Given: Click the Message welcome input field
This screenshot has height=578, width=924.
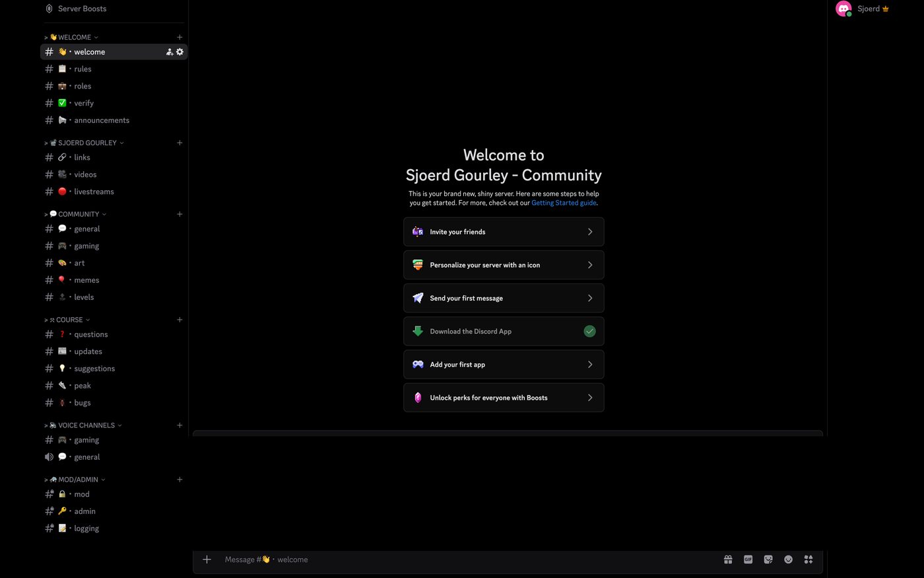Looking at the screenshot, I should click(x=469, y=560).
